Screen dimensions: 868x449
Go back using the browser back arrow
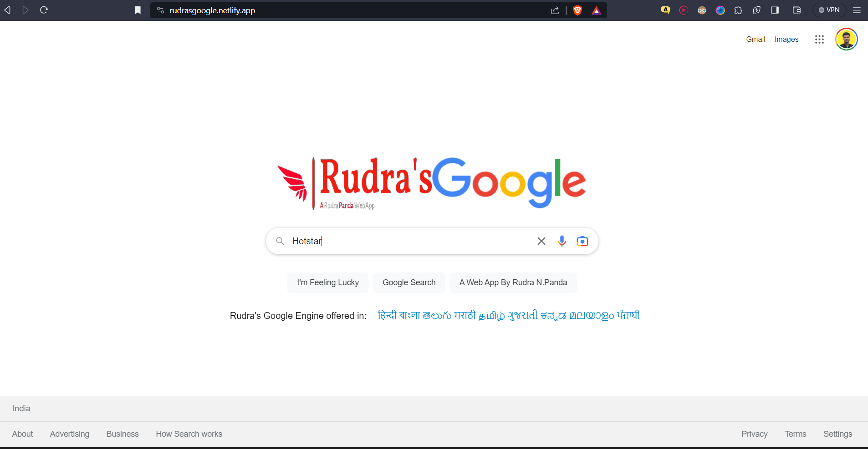[x=8, y=10]
